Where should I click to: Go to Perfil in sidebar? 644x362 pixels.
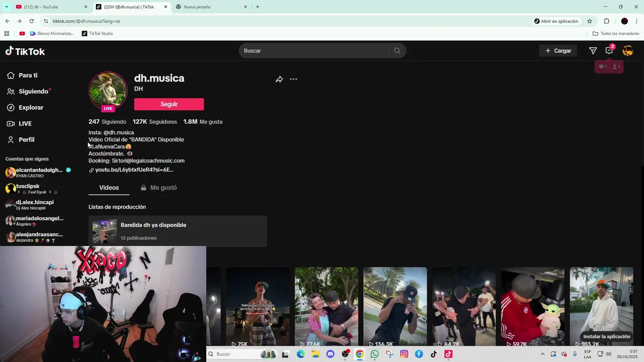pos(21,140)
